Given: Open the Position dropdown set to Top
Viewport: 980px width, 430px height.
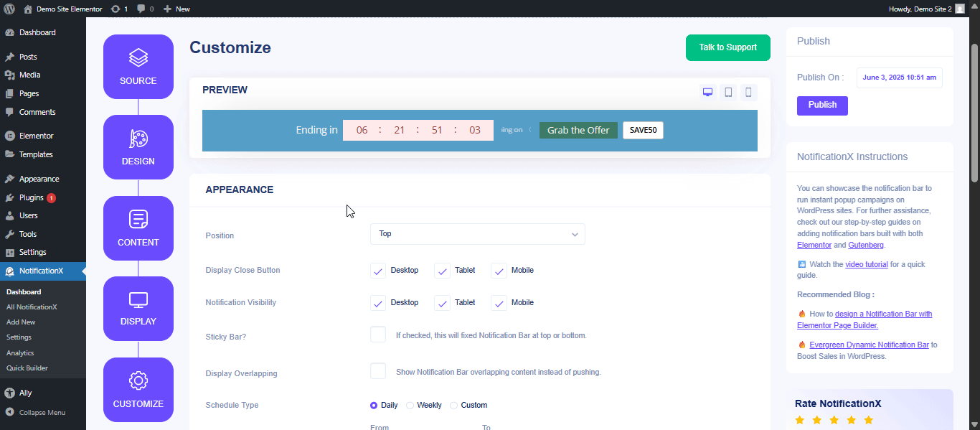Looking at the screenshot, I should point(478,234).
